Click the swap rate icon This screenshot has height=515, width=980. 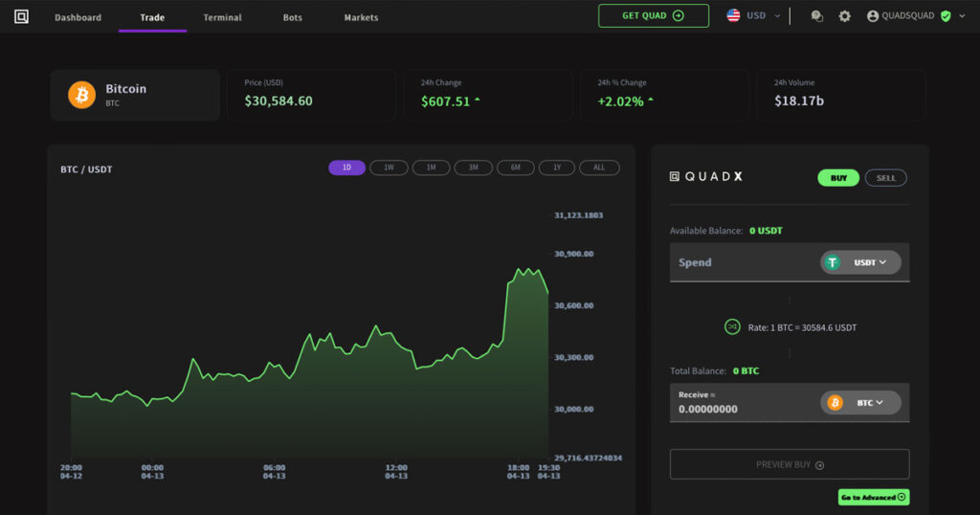pyautogui.click(x=732, y=326)
